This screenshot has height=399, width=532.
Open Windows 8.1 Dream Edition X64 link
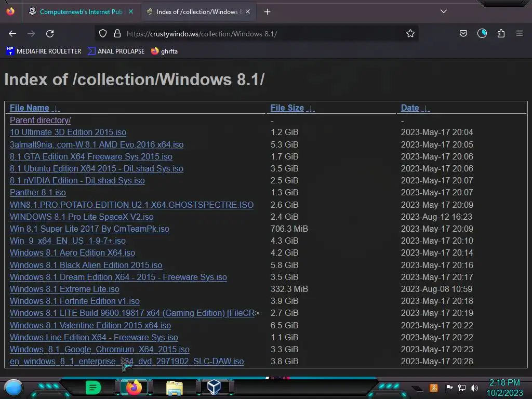[118, 277]
